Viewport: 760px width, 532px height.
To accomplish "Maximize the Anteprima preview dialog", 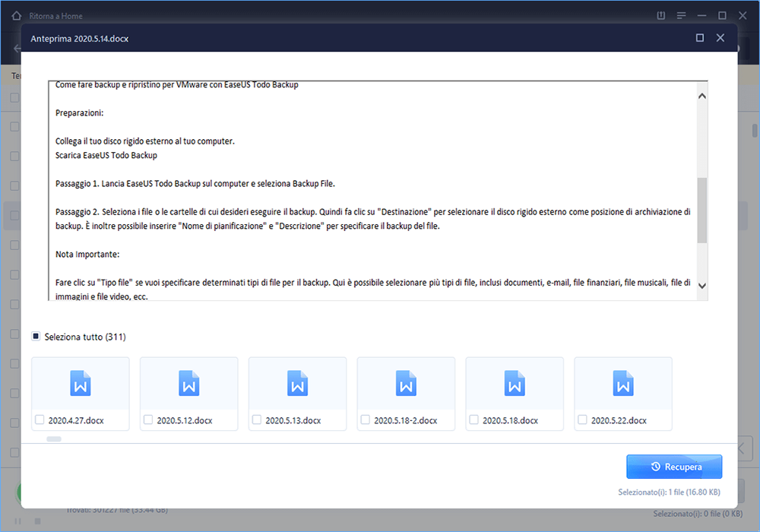I will [700, 38].
